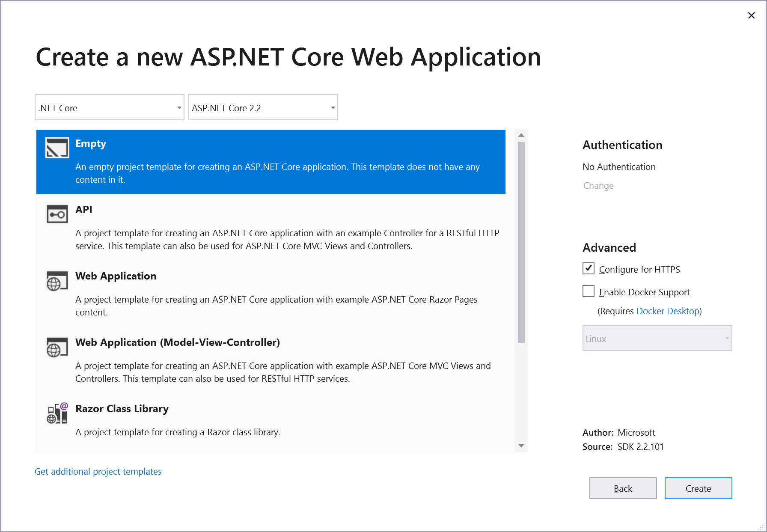Open the Linux OS dropdown

point(657,338)
